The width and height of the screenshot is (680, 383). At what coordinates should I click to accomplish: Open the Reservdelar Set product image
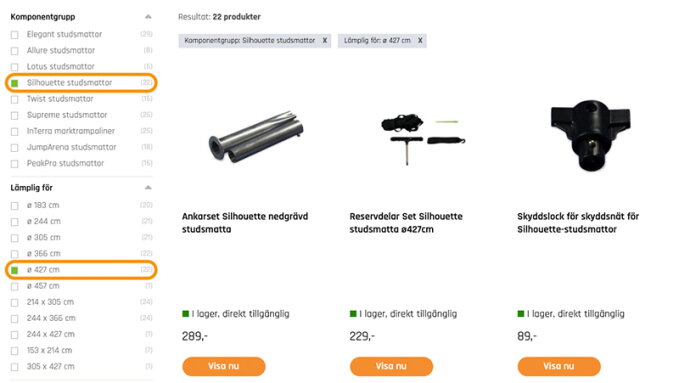pyautogui.click(x=423, y=139)
